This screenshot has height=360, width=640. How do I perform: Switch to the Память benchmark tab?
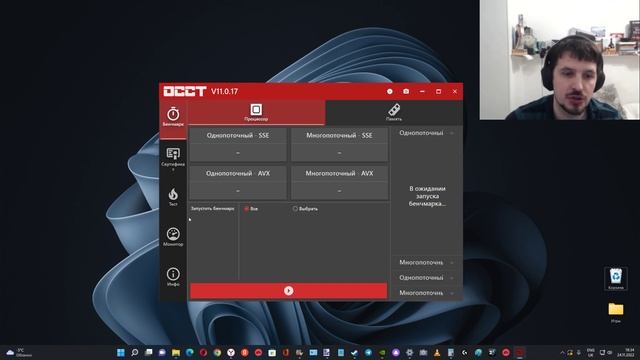394,113
